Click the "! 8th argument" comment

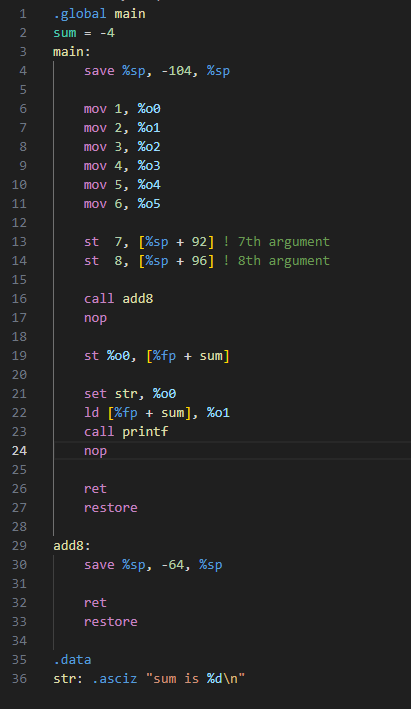click(x=276, y=261)
